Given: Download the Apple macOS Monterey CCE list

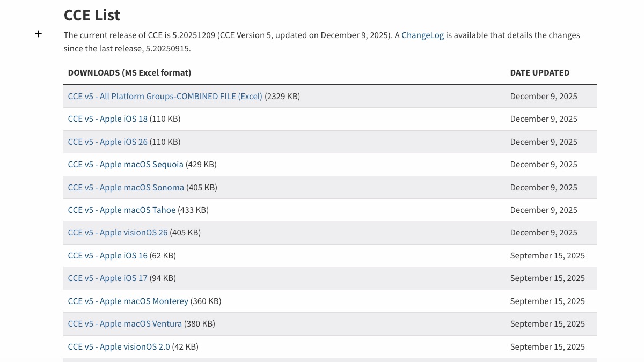Looking at the screenshot, I should pyautogui.click(x=128, y=301).
